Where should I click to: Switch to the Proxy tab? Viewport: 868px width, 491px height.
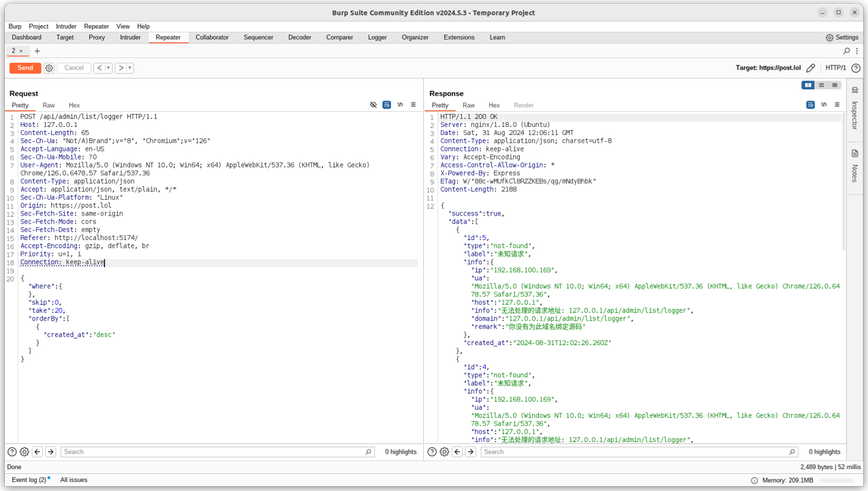(x=97, y=38)
